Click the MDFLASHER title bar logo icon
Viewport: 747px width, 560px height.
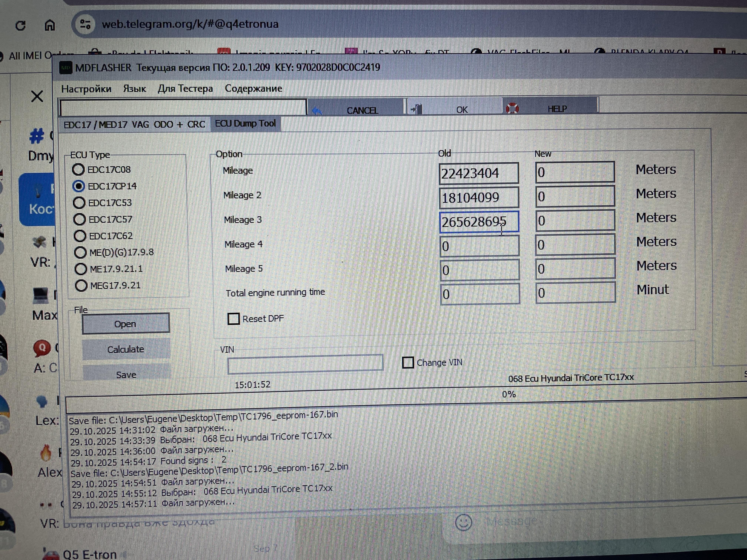pos(66,68)
